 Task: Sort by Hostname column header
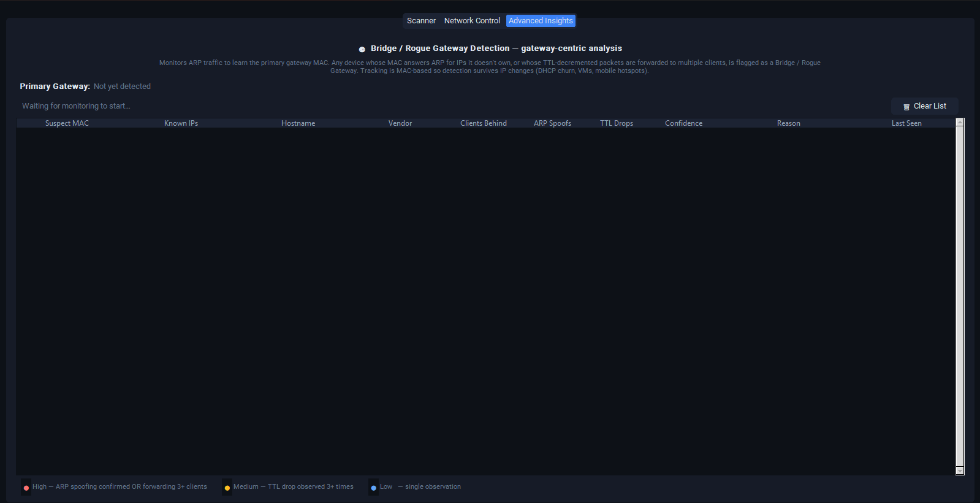[x=298, y=123]
